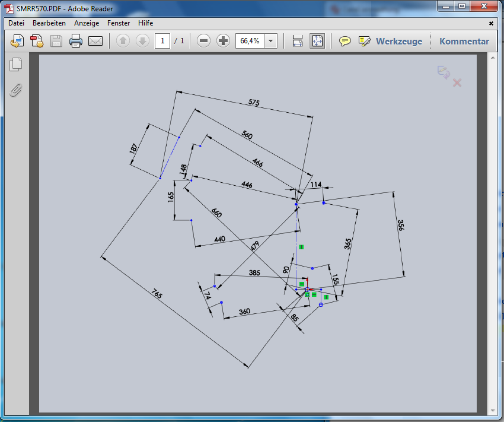Open page thumbnails panel in sidebar
Image resolution: width=504 pixels, height=422 pixels.
coord(16,65)
